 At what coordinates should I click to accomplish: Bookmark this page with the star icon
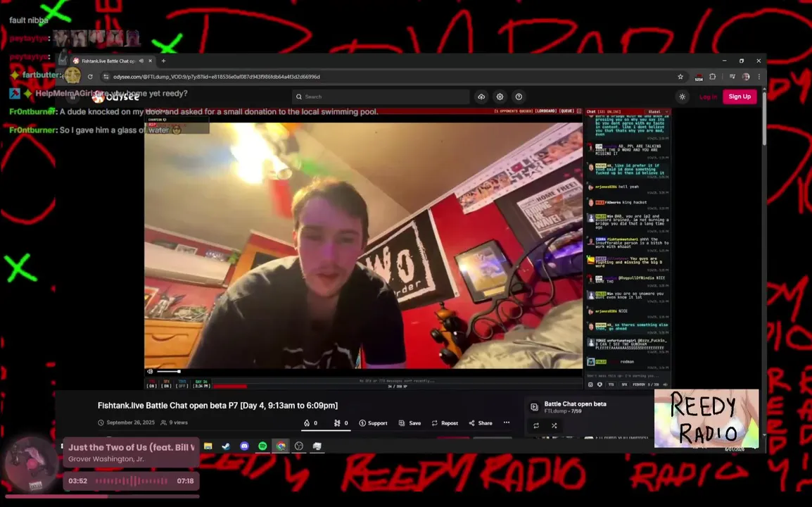[680, 77]
